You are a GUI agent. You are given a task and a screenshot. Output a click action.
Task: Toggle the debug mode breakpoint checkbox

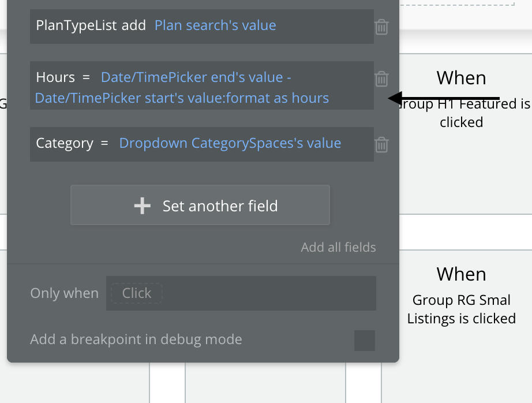pyautogui.click(x=364, y=340)
